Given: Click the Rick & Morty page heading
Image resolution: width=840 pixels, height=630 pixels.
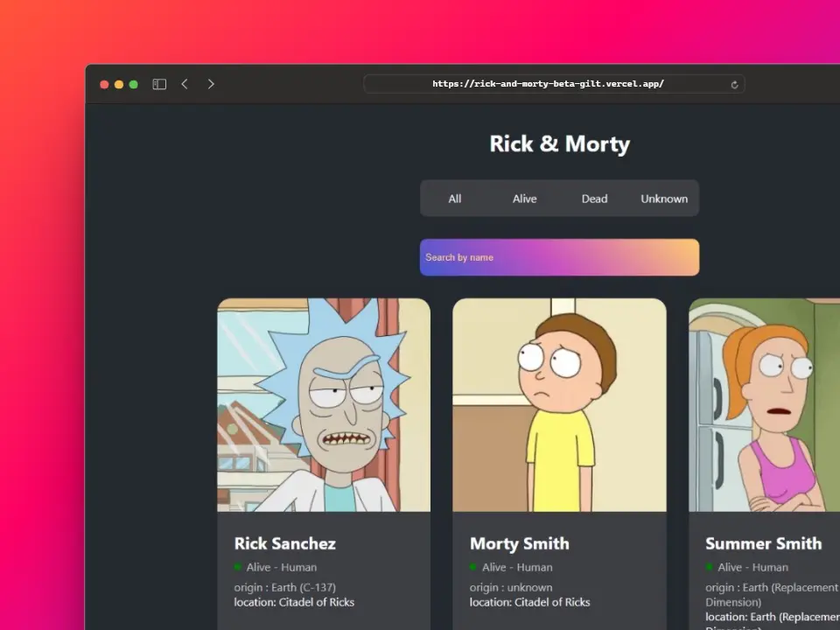Looking at the screenshot, I should click(559, 143).
